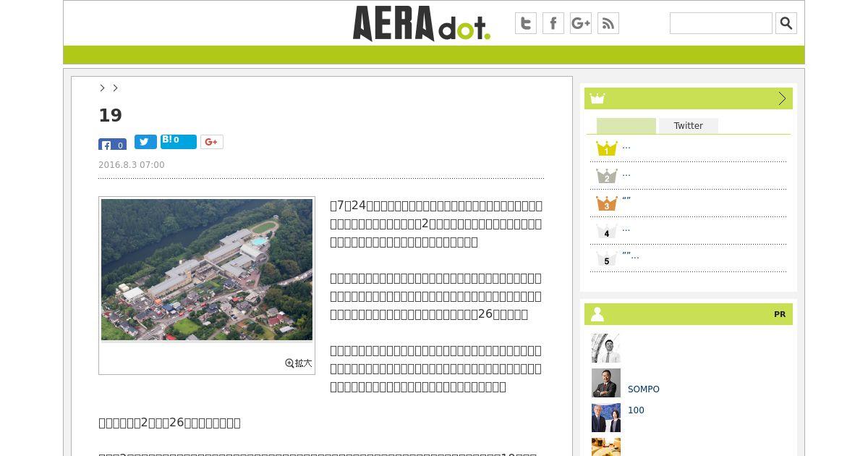Share article with Facebook button

point(112,144)
